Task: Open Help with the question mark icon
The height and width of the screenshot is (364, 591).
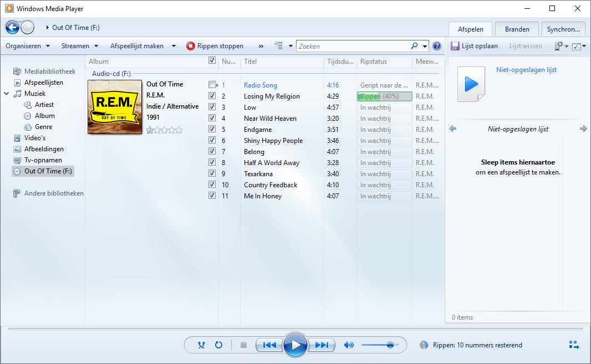Action: click(437, 46)
